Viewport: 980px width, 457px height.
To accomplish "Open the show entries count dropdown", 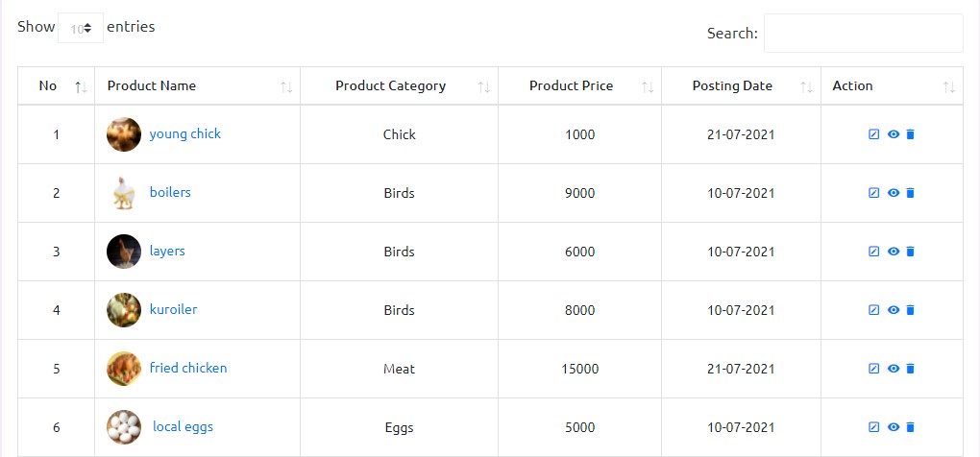I will [81, 28].
